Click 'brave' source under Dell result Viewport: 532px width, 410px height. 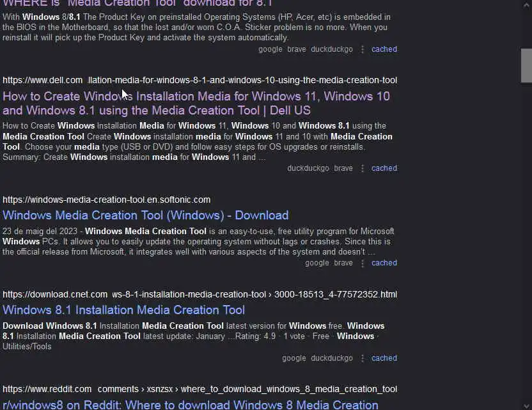pyautogui.click(x=343, y=168)
